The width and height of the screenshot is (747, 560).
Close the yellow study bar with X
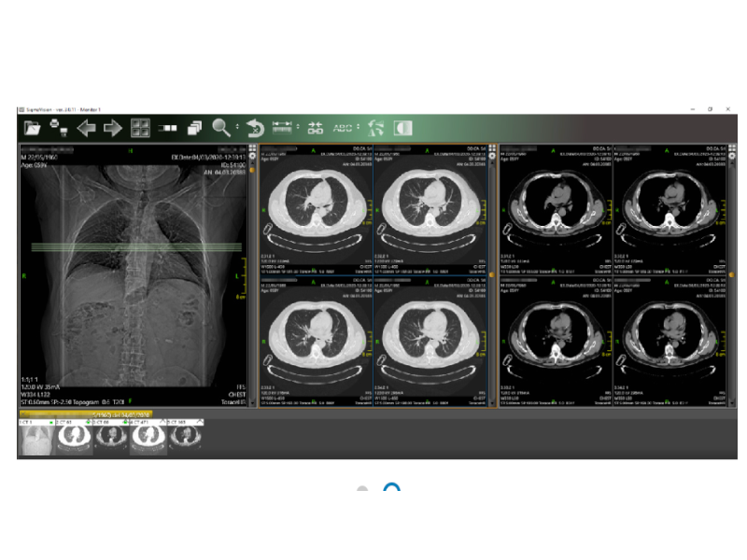[23, 414]
